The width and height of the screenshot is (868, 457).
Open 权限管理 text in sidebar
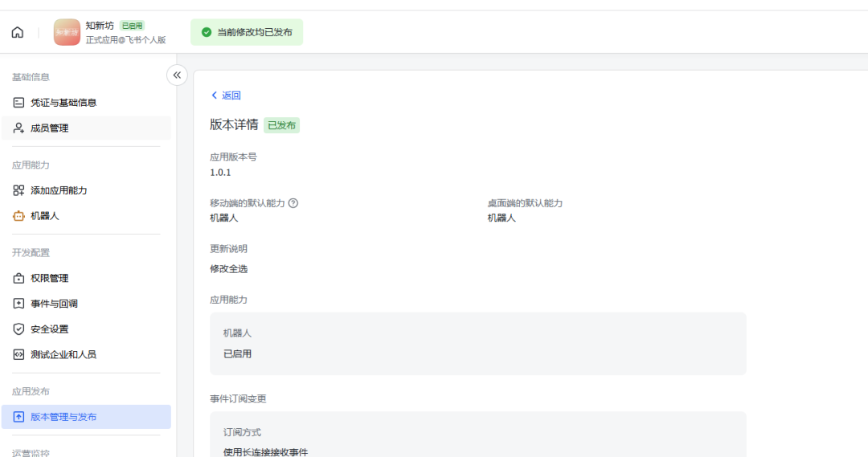point(49,279)
